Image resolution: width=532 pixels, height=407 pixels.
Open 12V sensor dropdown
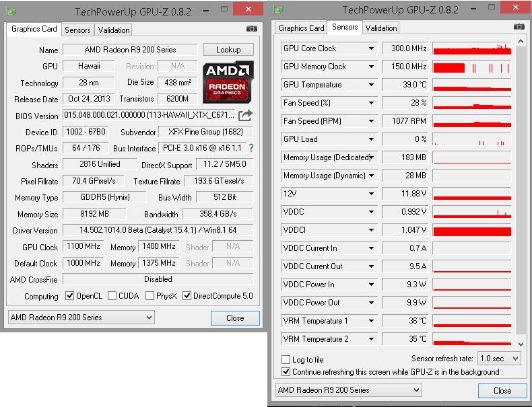[371, 194]
